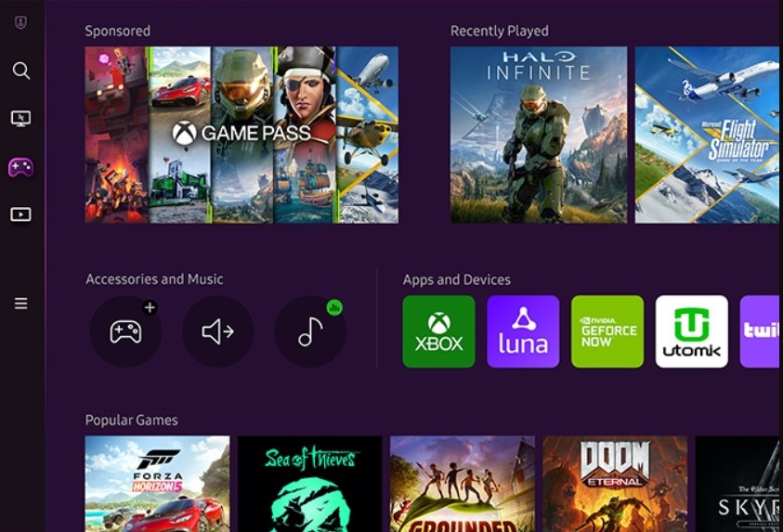Add a controller accessory
This screenshot has height=532, width=783.
click(x=125, y=331)
